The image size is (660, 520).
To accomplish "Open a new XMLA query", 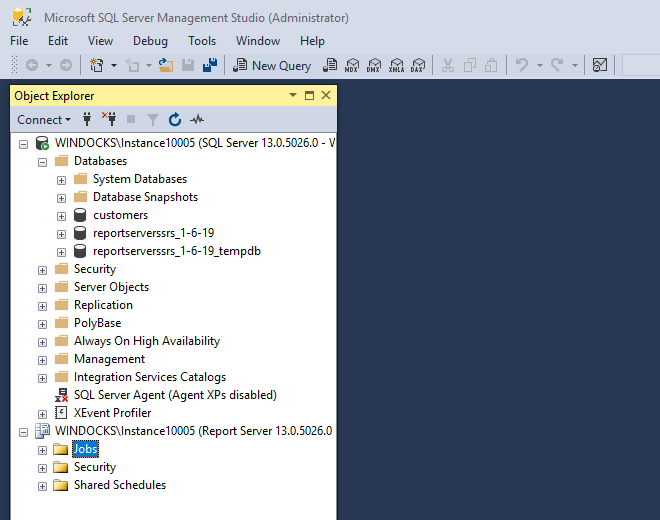I will (396, 65).
